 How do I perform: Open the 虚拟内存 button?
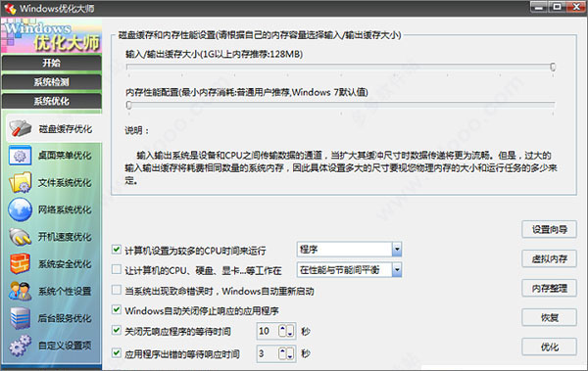550,258
